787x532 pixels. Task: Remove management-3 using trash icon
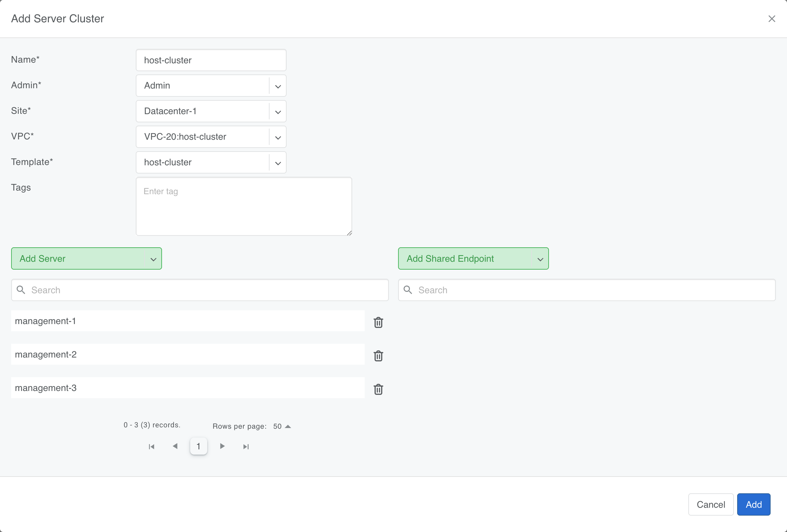click(378, 389)
